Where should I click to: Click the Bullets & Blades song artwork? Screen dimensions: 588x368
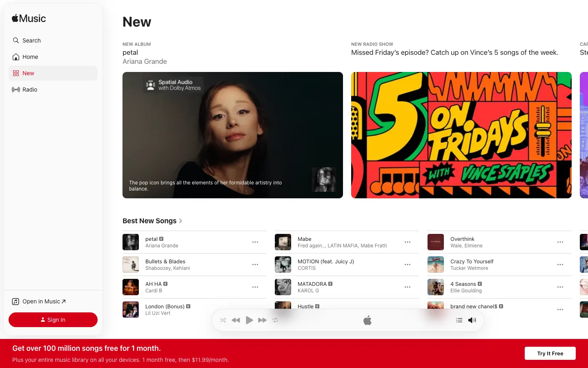coord(131,265)
